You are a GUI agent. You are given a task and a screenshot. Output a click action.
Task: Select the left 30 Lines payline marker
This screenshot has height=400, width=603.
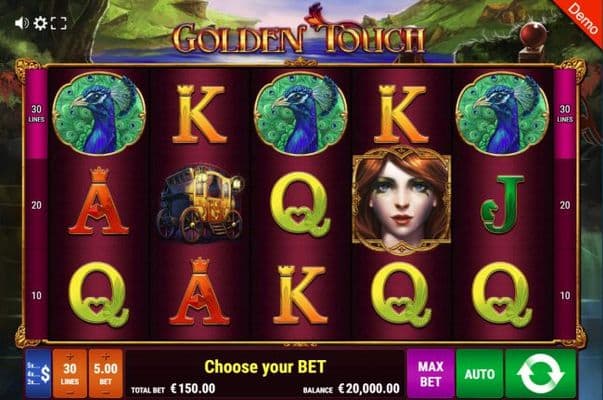tap(37, 113)
